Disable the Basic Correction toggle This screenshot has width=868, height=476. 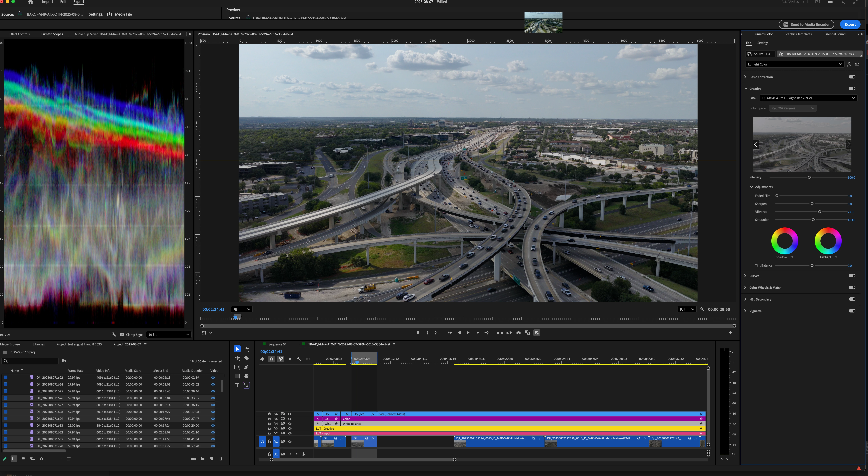pos(852,77)
